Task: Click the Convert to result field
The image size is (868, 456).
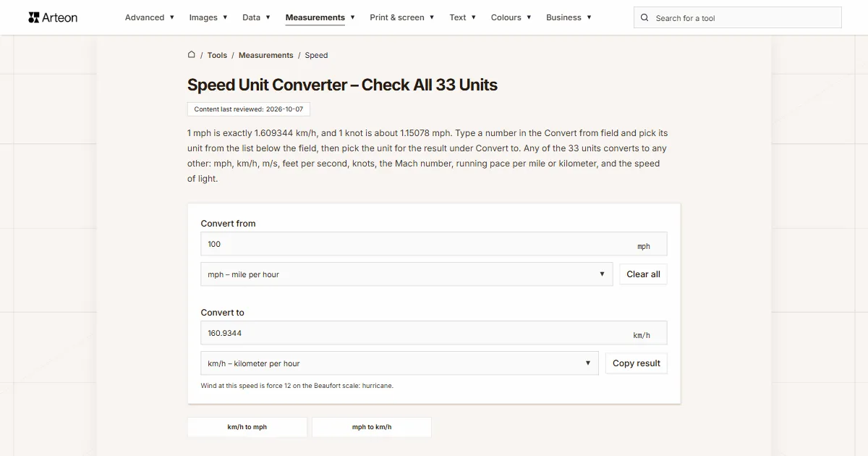Action: click(x=434, y=333)
